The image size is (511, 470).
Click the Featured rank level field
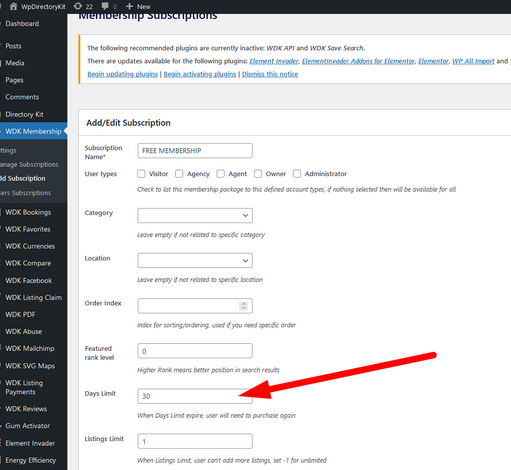tap(195, 351)
